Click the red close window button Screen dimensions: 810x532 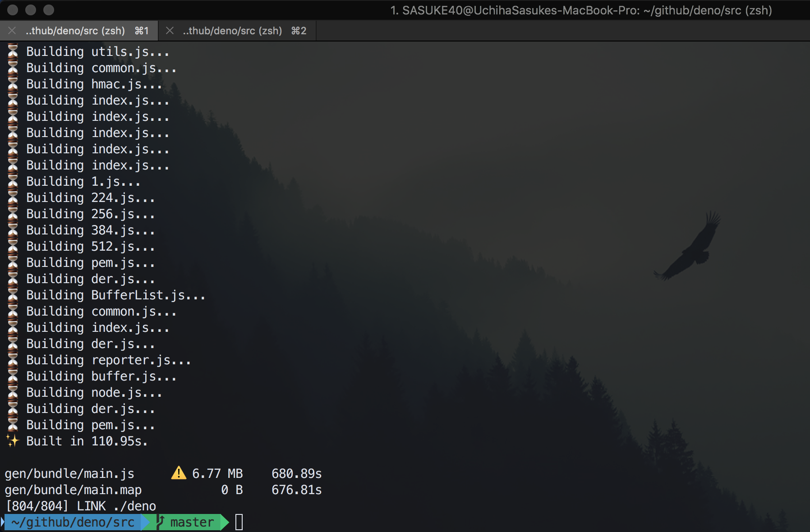pyautogui.click(x=13, y=9)
